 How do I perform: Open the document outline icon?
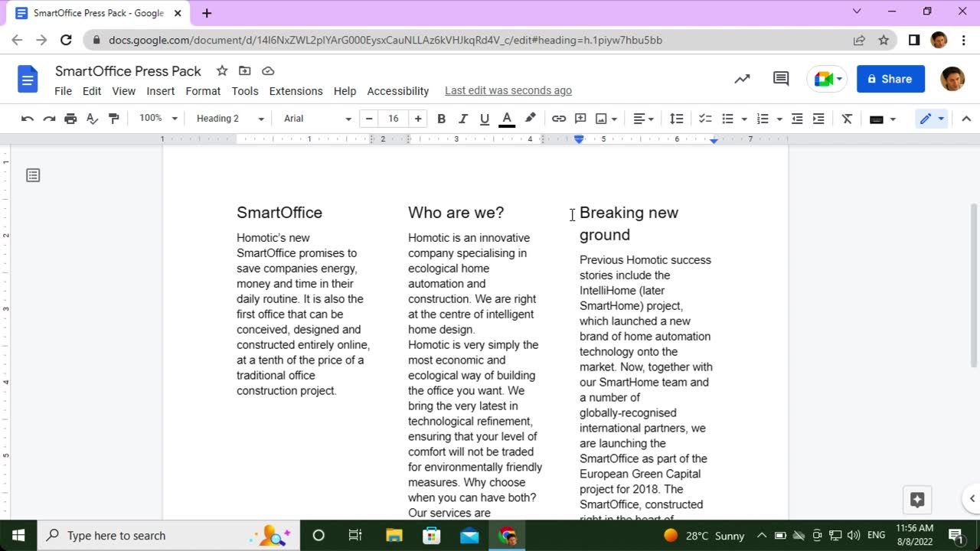[x=33, y=175]
